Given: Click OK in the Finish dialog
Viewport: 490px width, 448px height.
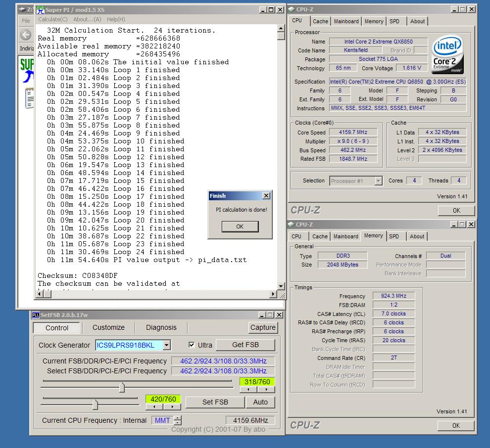Looking at the screenshot, I should 240,226.
